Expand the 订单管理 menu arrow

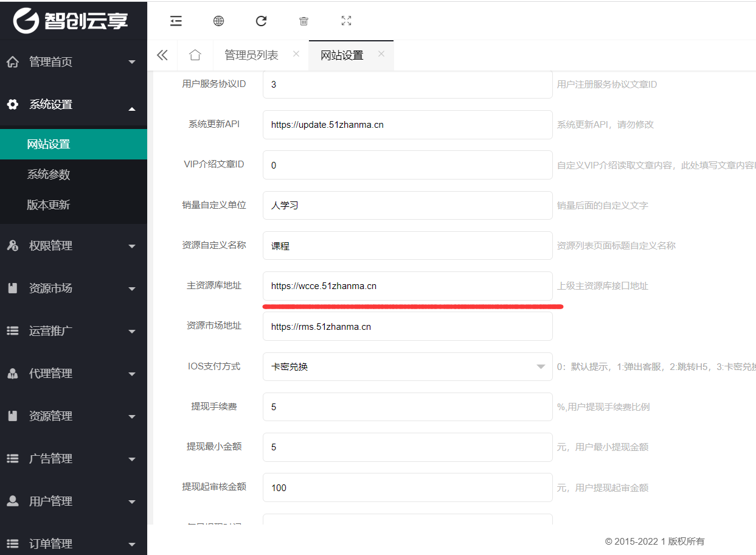[132, 545]
